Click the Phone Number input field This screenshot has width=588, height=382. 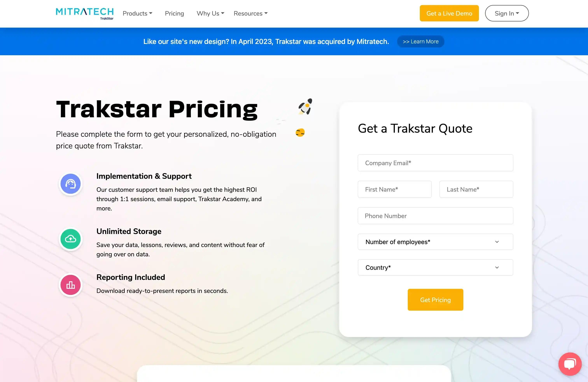pos(435,215)
